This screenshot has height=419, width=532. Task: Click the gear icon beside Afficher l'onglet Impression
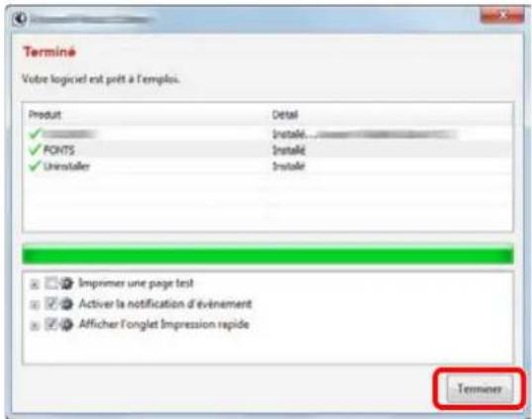tap(66, 324)
